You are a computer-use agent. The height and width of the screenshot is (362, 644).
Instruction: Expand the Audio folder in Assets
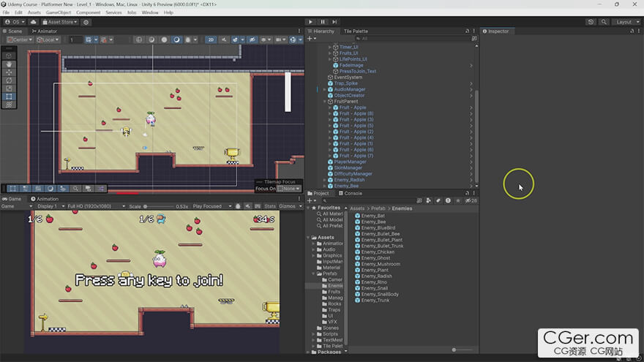click(313, 249)
